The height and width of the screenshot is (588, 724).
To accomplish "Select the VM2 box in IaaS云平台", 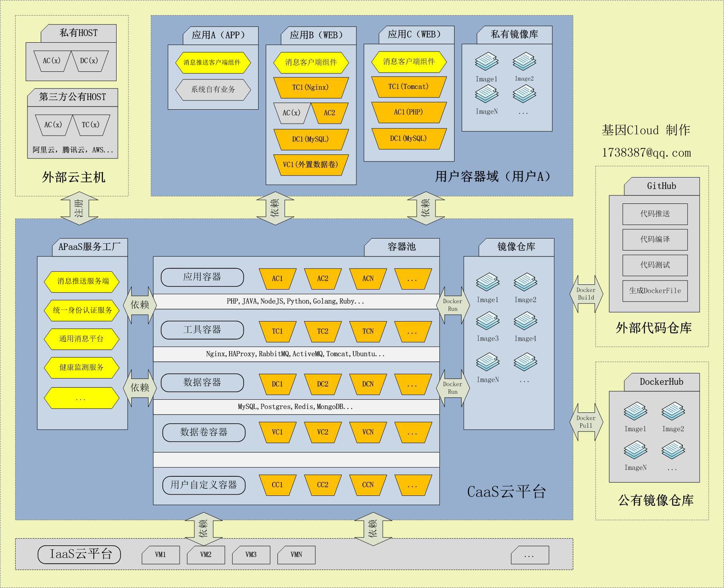I will click(x=206, y=555).
